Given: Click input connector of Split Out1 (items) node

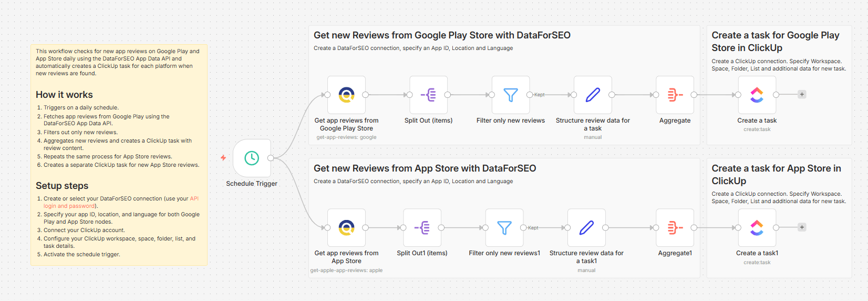Looking at the screenshot, I should click(x=403, y=228).
